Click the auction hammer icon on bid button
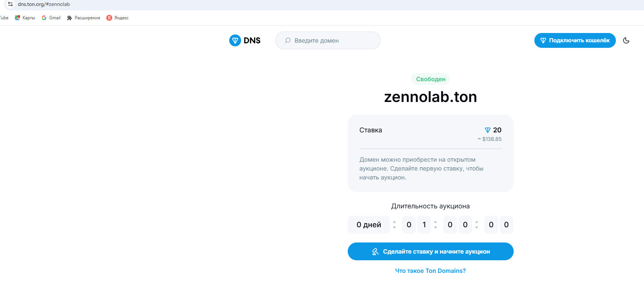 click(x=375, y=252)
